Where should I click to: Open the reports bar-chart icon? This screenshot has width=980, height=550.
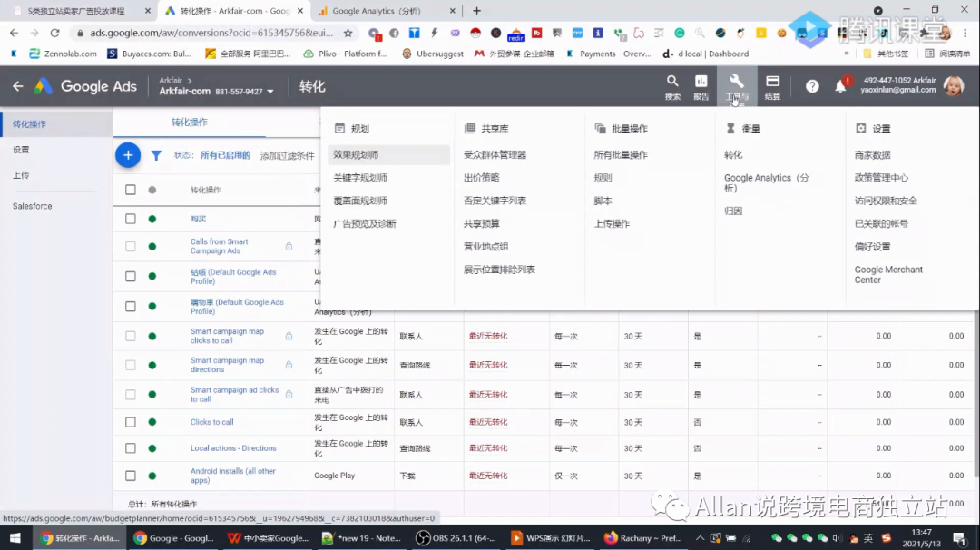click(x=701, y=83)
